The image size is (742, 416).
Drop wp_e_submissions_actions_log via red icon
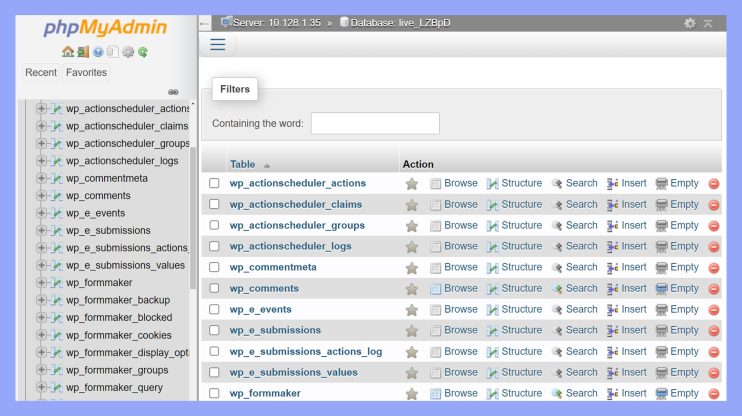tap(714, 352)
